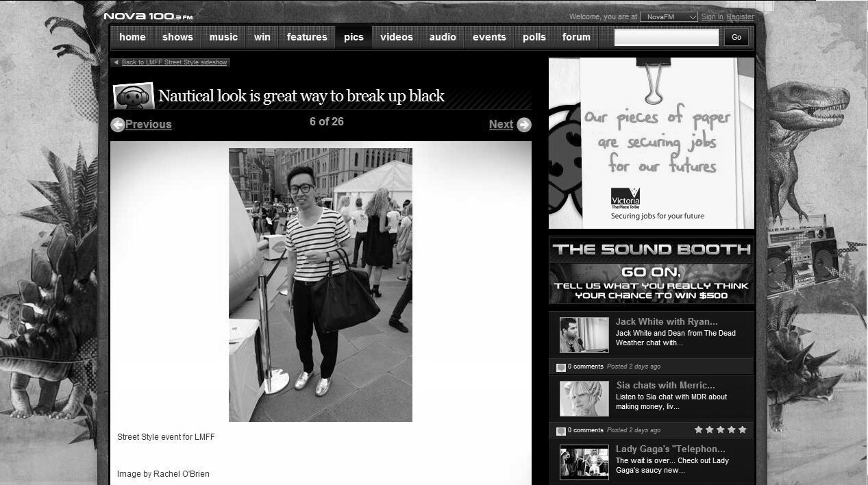Click inside the search input field

(x=665, y=37)
